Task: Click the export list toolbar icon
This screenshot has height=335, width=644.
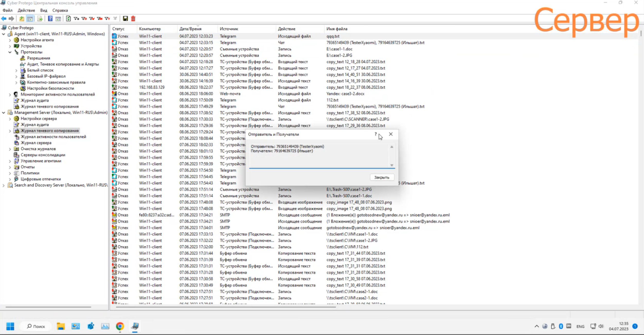Action: click(x=40, y=18)
